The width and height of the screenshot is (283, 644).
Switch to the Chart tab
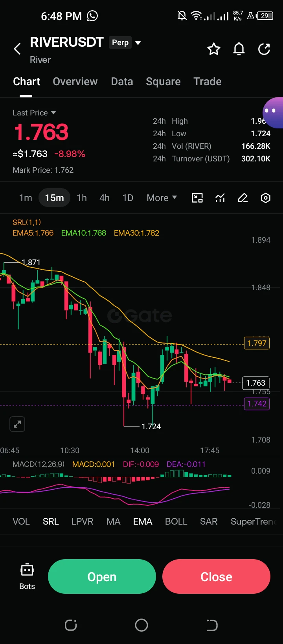pyautogui.click(x=26, y=82)
